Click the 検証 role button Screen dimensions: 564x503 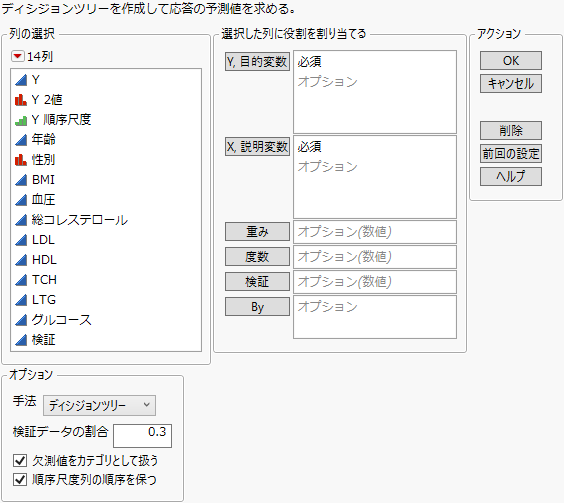click(x=258, y=281)
